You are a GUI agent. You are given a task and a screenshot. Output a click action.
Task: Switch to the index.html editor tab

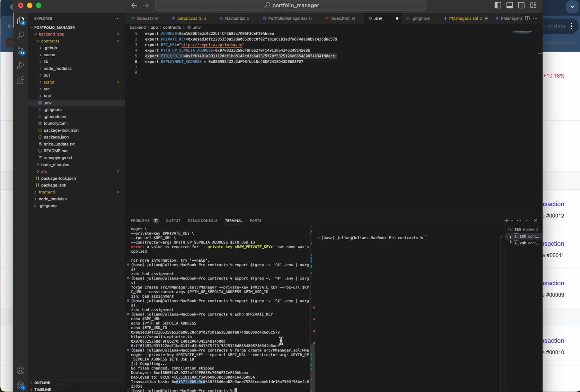point(341,18)
